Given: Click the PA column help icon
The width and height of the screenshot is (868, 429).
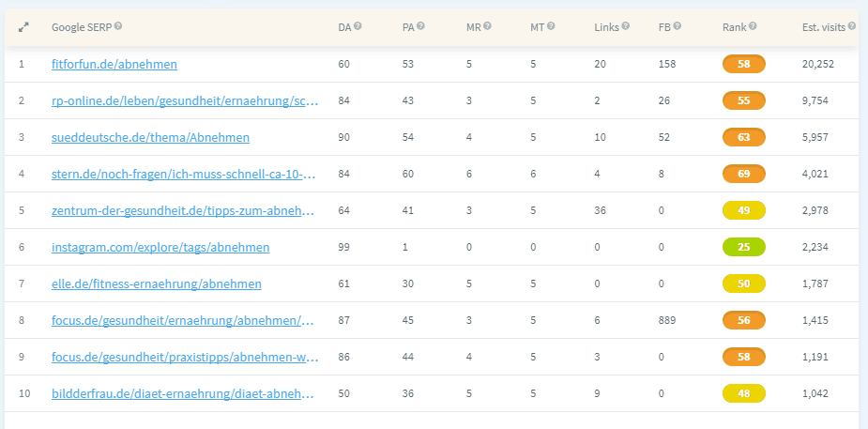Looking at the screenshot, I should 421,25.
